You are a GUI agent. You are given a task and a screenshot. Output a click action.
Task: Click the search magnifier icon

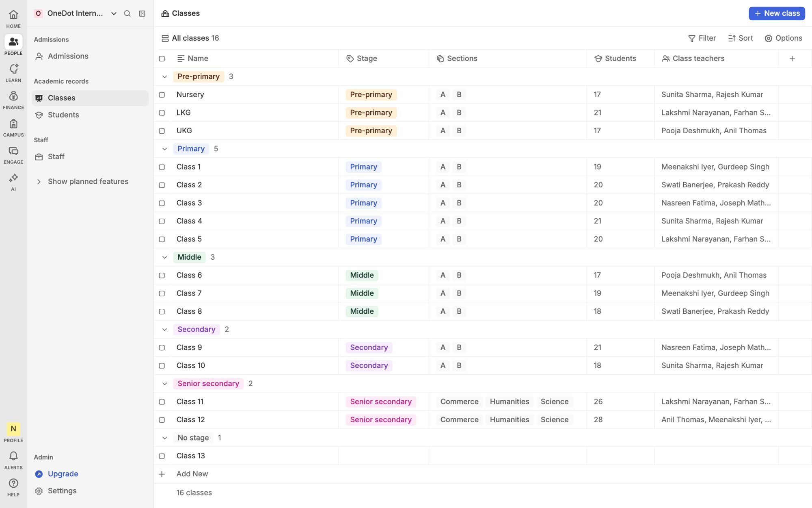click(x=127, y=13)
